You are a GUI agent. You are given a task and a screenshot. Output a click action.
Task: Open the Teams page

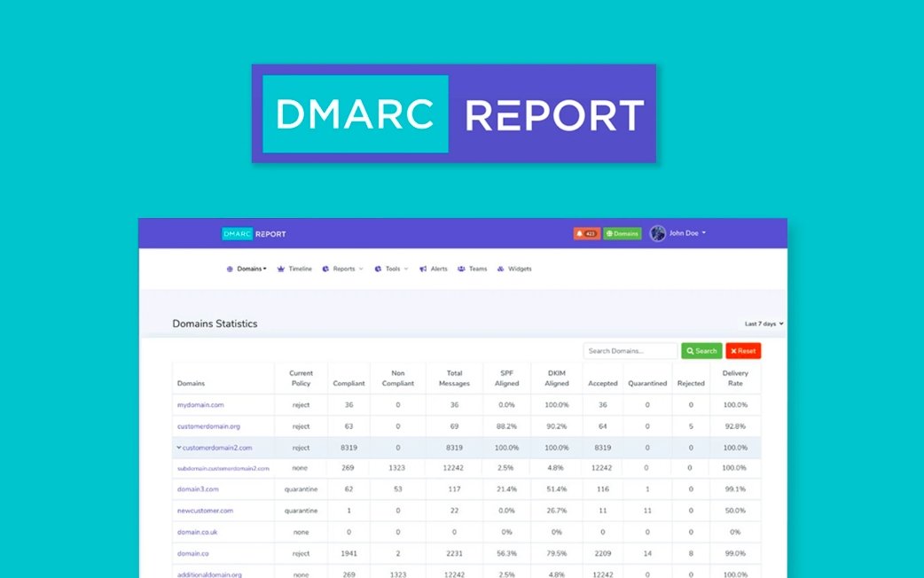478,269
